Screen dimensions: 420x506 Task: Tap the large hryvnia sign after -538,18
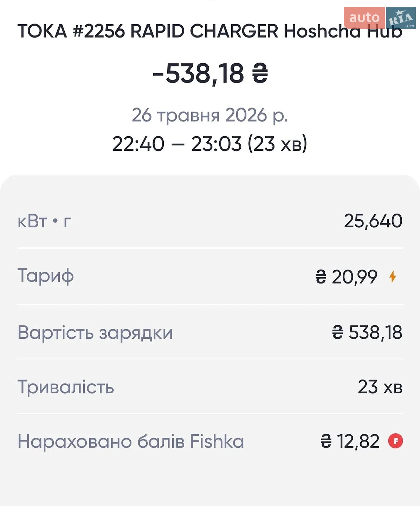(x=260, y=73)
